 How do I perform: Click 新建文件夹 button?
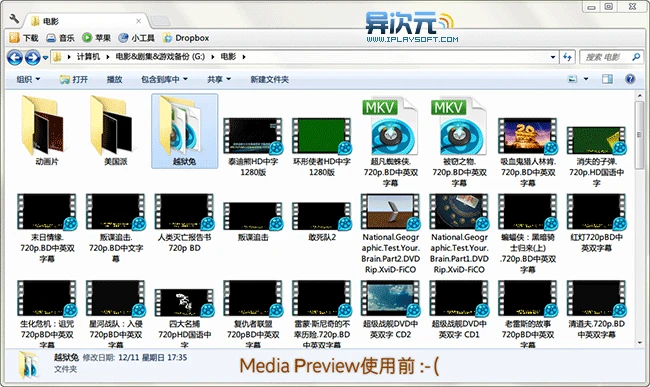point(269,79)
